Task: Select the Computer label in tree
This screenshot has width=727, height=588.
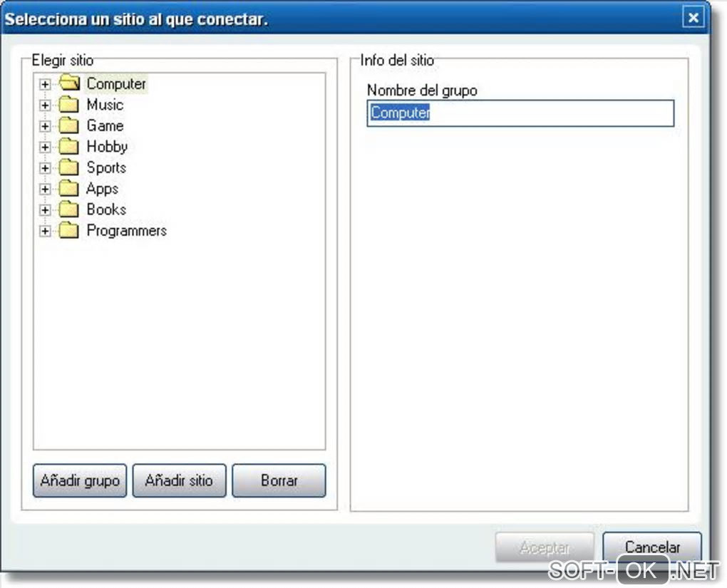Action: 116,84
